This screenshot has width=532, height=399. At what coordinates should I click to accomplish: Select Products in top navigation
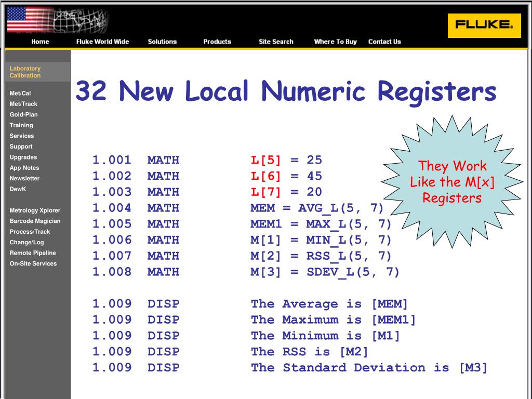point(217,42)
